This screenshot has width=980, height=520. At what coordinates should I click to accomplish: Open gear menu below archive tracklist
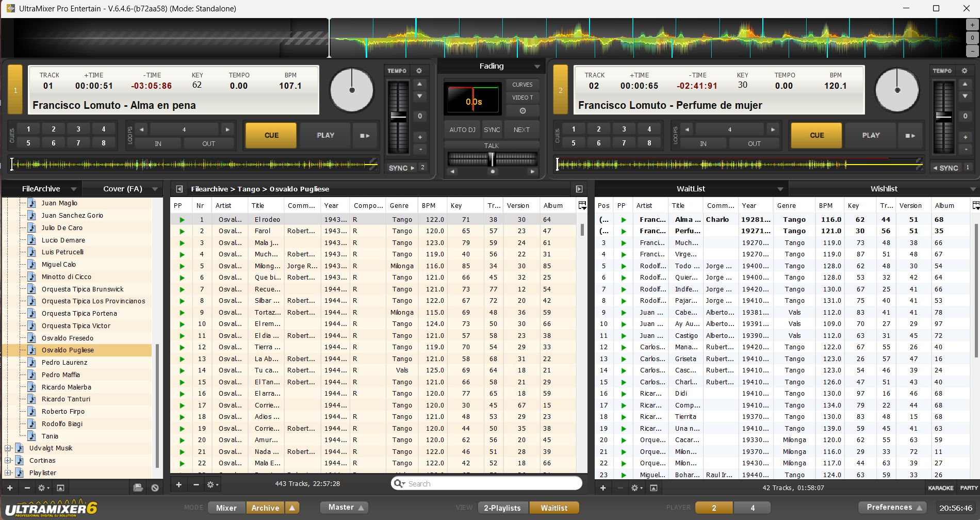pos(212,484)
